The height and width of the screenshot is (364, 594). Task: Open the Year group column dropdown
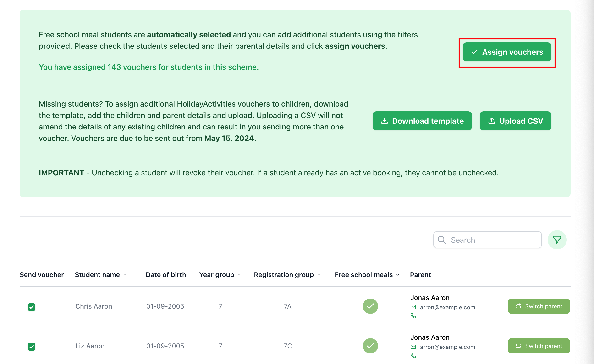point(239,275)
